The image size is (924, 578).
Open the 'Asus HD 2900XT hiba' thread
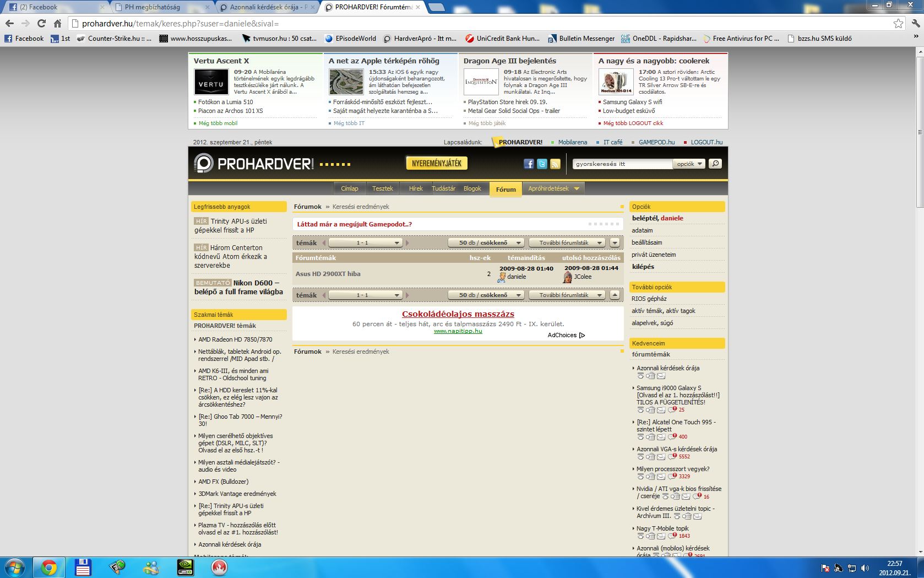coord(328,274)
